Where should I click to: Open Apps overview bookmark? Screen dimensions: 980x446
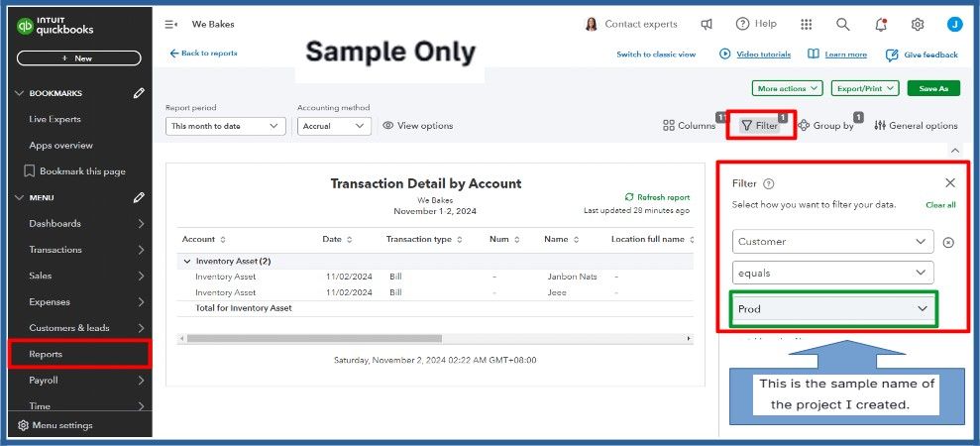(x=60, y=146)
